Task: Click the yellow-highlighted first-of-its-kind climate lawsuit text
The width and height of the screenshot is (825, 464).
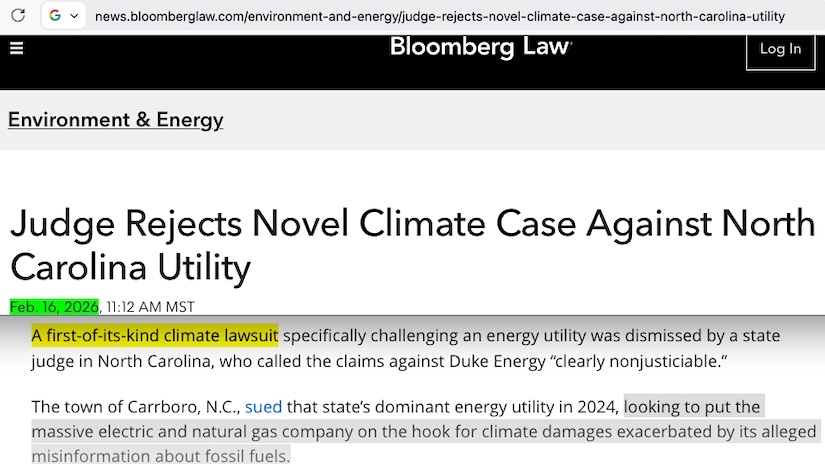Action: coord(154,335)
